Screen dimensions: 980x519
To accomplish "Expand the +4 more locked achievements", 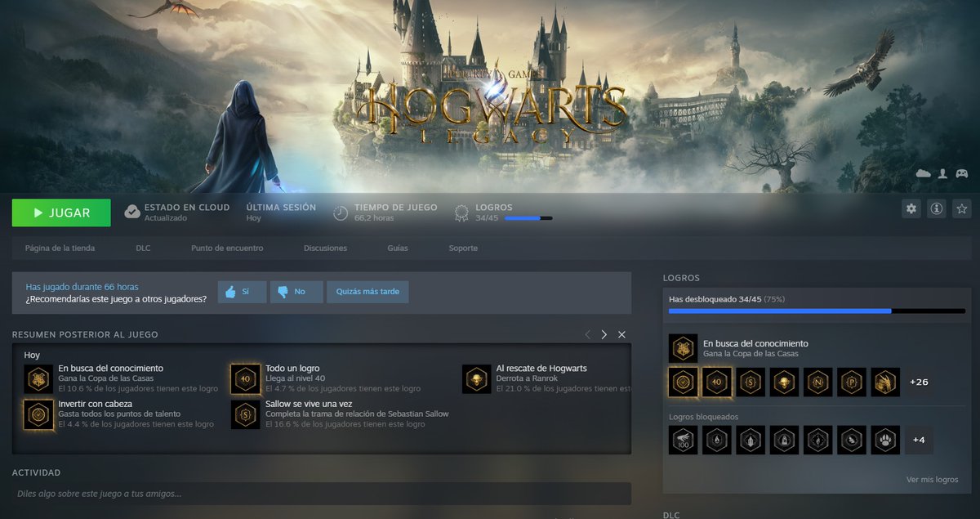I will 919,440.
